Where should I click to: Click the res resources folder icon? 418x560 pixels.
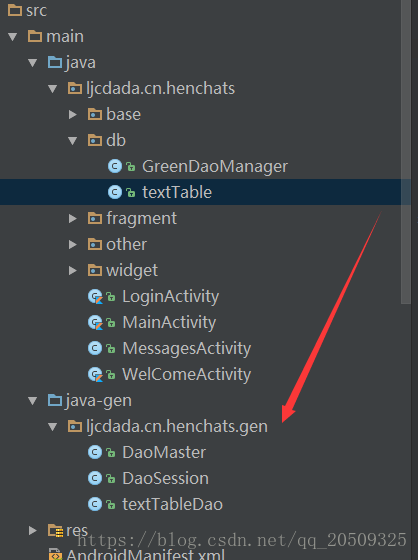56,531
